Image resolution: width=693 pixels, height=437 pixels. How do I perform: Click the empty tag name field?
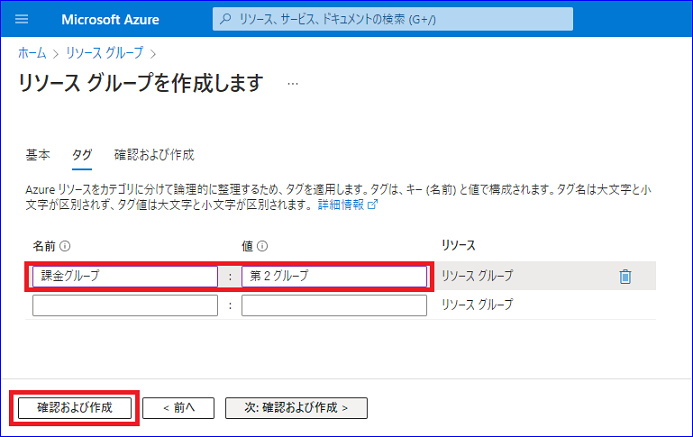pos(125,305)
